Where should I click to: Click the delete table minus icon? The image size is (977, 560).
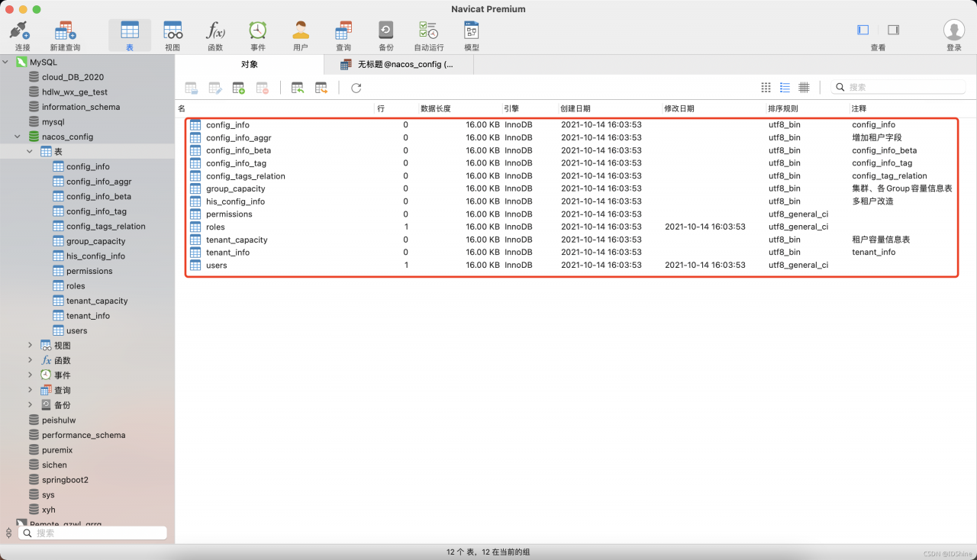[x=263, y=88]
